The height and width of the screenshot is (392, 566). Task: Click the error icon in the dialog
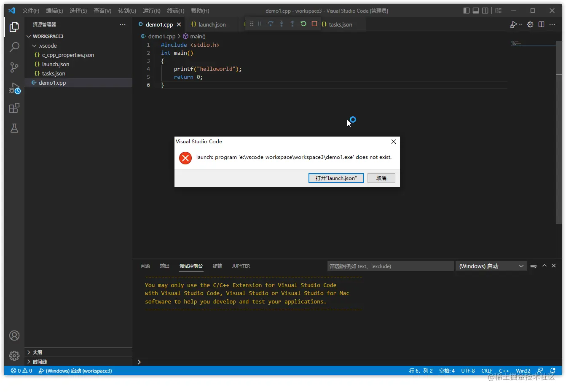(185, 158)
